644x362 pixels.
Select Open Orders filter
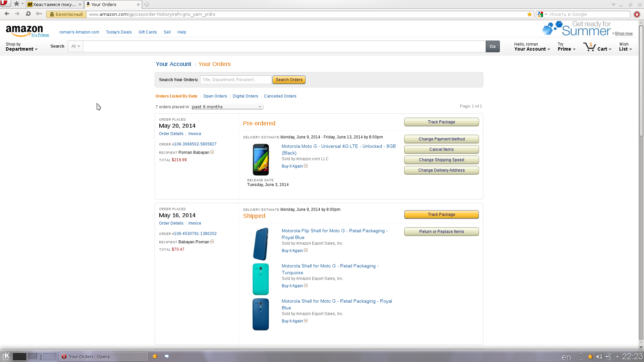click(x=215, y=96)
